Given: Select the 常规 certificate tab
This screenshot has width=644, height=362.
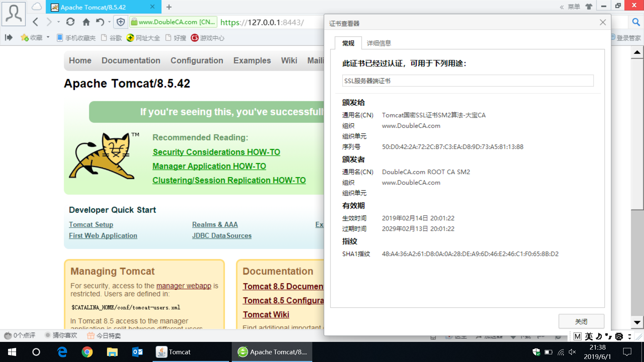Looking at the screenshot, I should point(348,43).
